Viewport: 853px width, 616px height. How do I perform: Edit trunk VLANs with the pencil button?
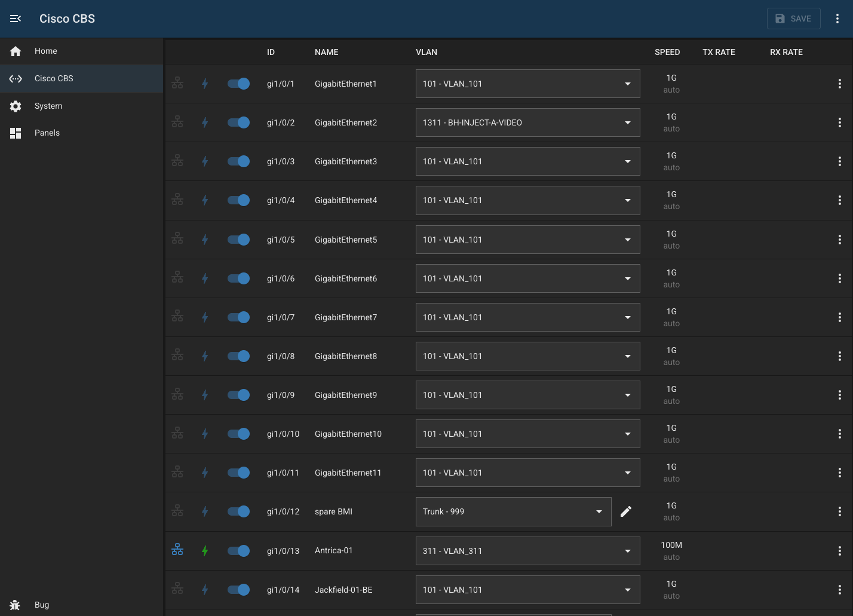(626, 511)
